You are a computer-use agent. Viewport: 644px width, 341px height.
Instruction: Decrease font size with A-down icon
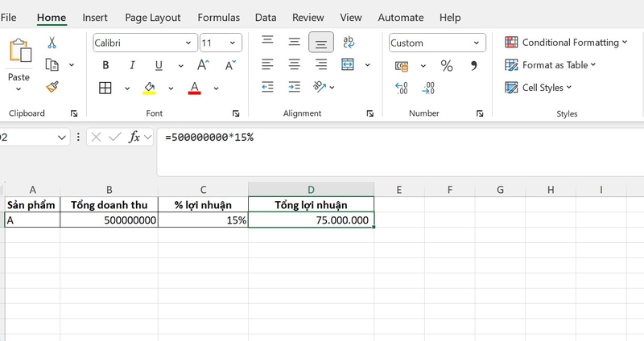[230, 65]
